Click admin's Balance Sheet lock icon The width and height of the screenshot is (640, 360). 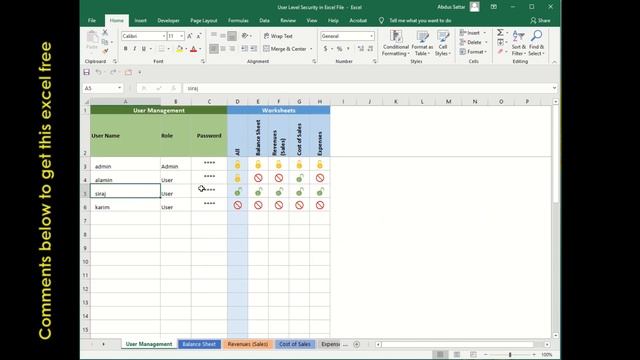point(258,164)
